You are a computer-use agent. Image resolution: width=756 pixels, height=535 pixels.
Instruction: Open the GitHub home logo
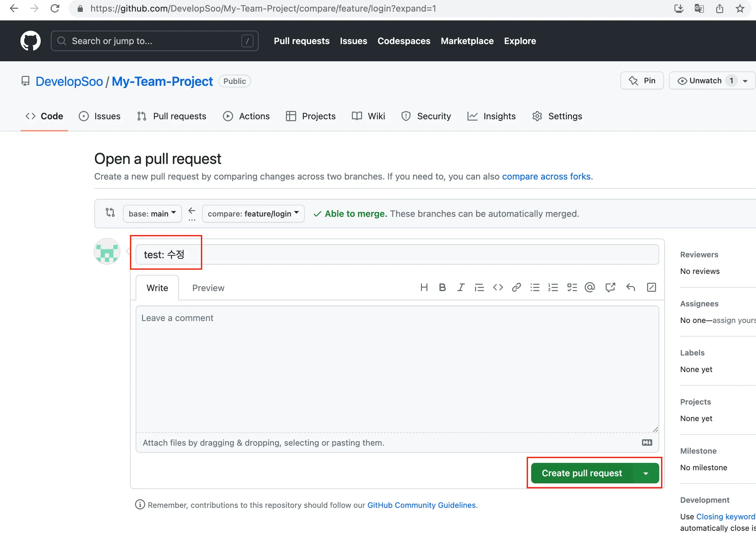pyautogui.click(x=30, y=41)
